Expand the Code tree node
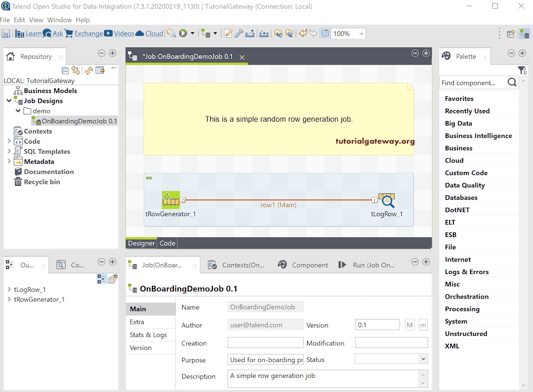Viewport: 533px width, 392px height. click(9, 141)
